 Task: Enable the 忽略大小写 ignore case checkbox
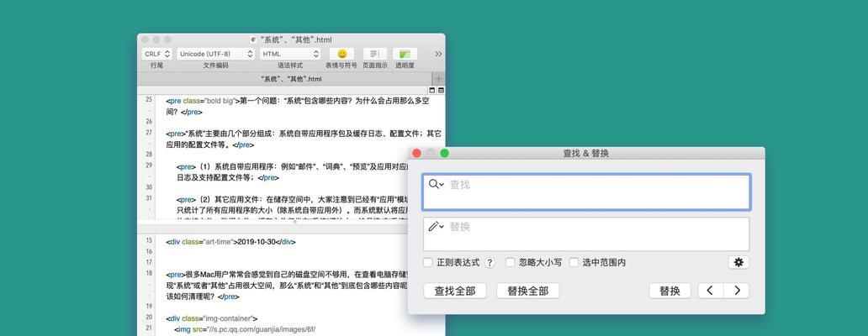click(510, 262)
